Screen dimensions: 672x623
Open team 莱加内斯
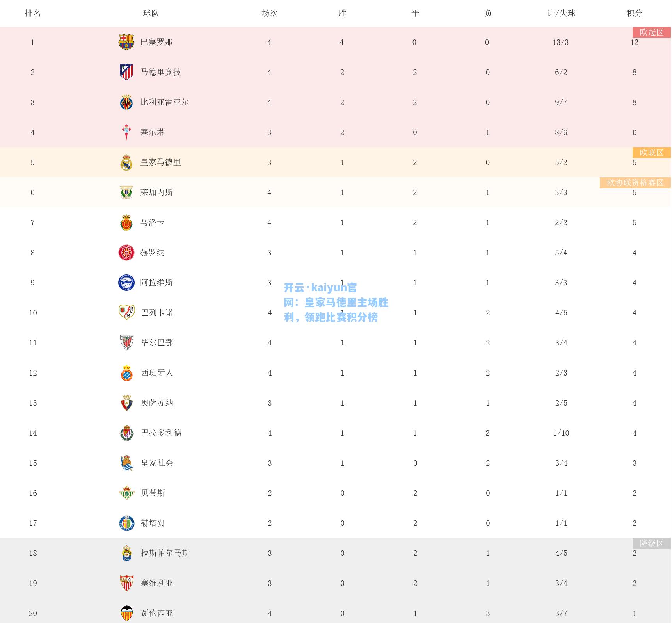[156, 192]
